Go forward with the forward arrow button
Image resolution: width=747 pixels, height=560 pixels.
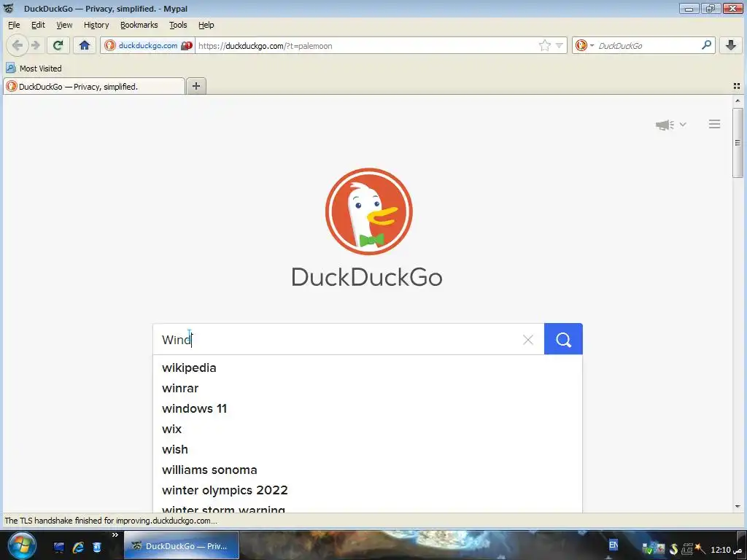pyautogui.click(x=36, y=45)
